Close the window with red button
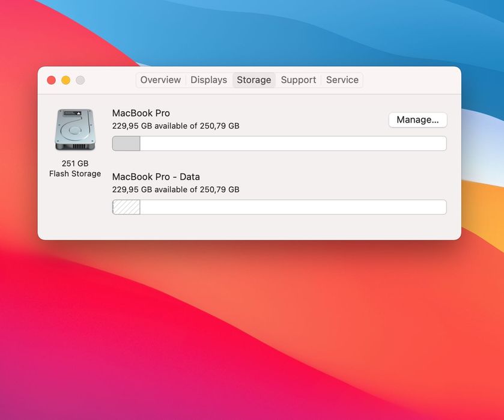Screen dimensions: 504x420 coord(52,80)
